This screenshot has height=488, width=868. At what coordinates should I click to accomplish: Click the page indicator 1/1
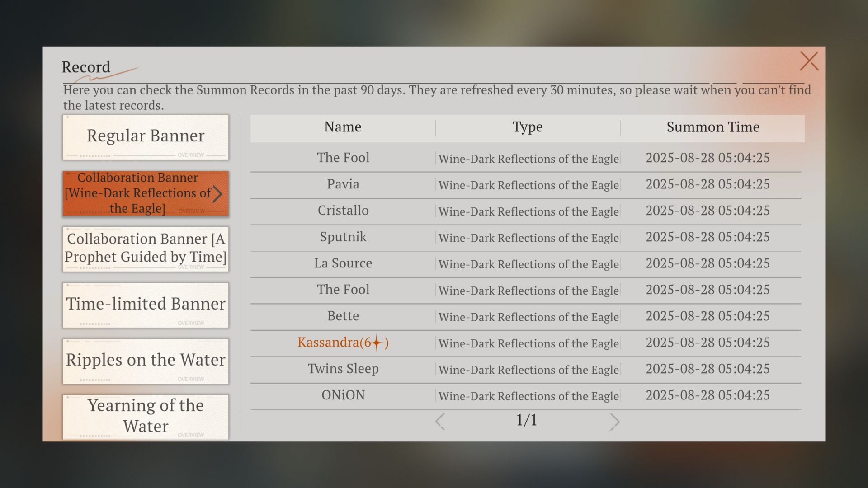coord(527,420)
